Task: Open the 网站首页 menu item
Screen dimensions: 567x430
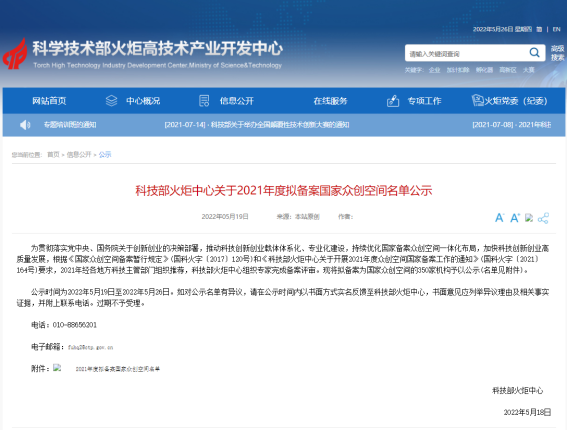Action: click(49, 101)
